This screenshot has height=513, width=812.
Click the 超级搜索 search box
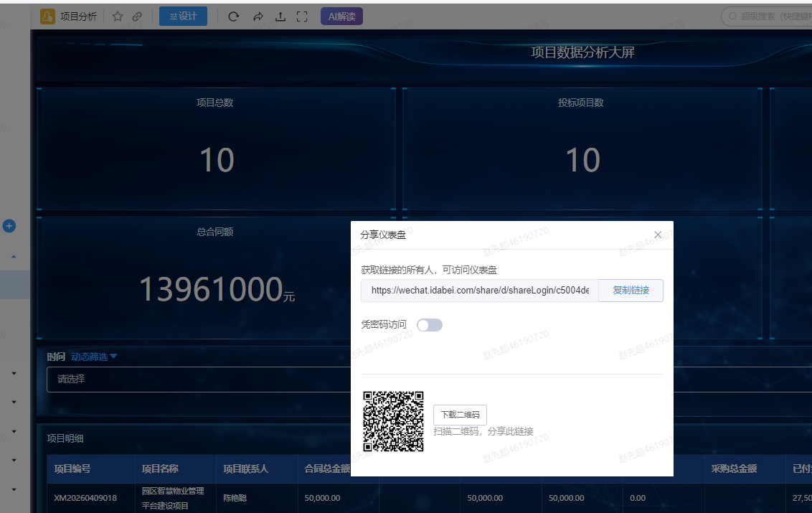[x=768, y=17]
